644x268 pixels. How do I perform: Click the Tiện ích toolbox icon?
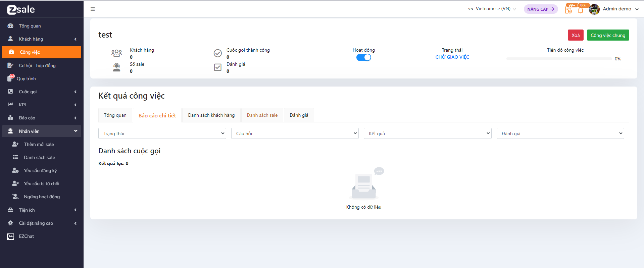10,210
